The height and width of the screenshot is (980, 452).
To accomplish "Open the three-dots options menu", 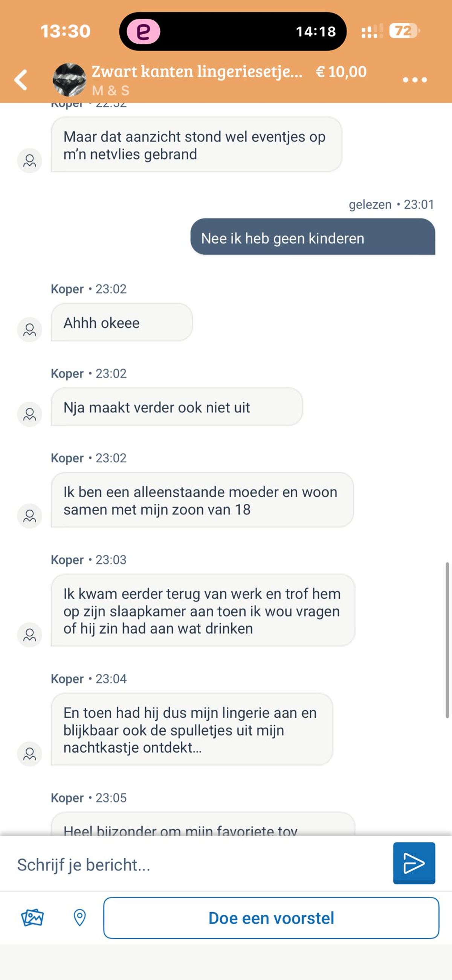I will (x=415, y=80).
